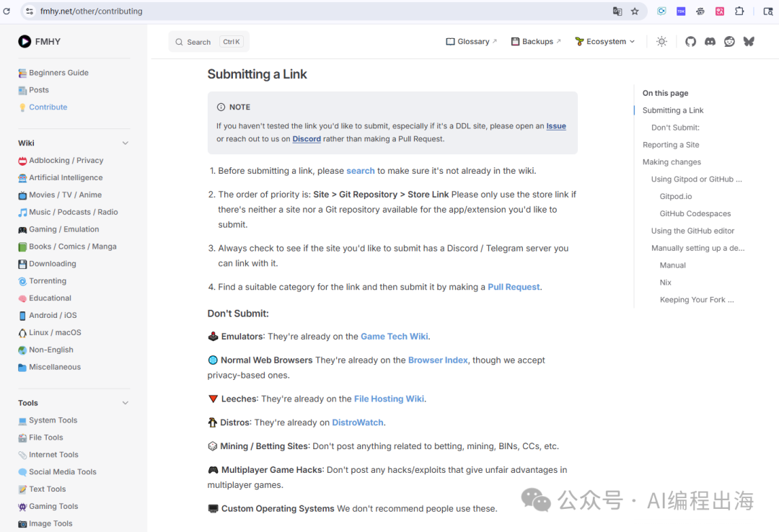The height and width of the screenshot is (532, 779).
Task: Collapse the Wiki sidebar section
Action: (126, 143)
